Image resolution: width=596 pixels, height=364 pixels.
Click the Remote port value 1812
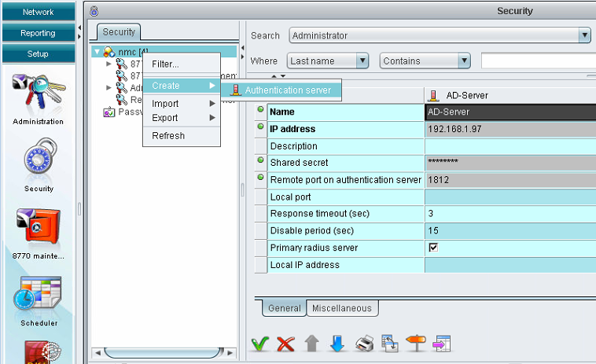(x=510, y=180)
